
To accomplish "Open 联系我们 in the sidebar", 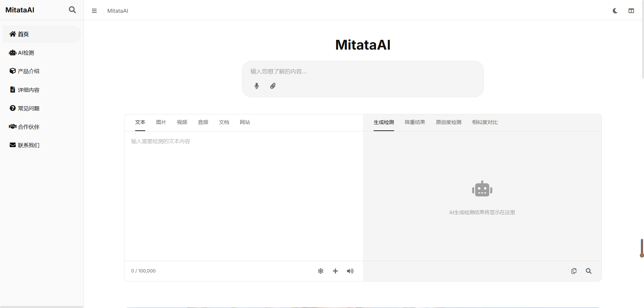I will point(42,145).
